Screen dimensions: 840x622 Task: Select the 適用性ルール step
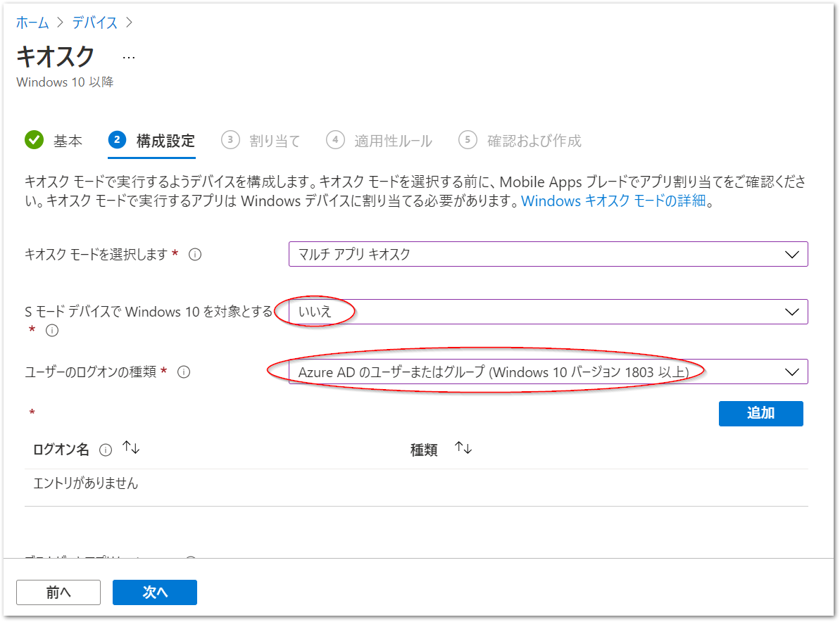[393, 140]
